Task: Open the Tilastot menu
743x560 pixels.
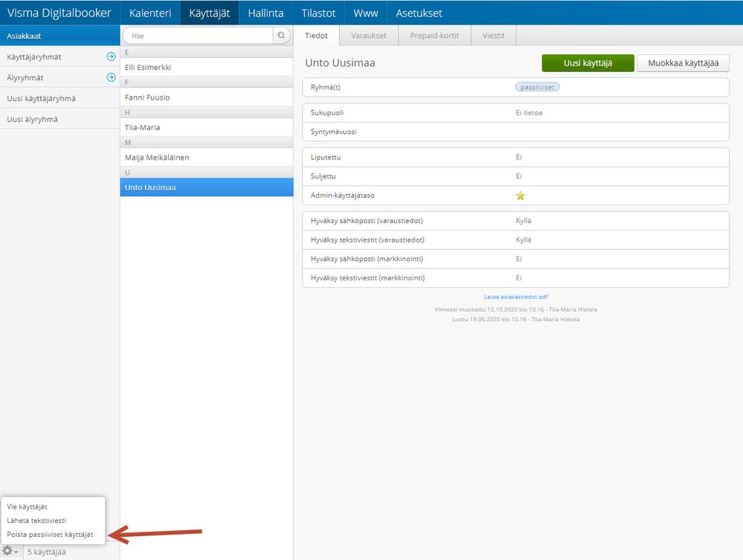Action: tap(318, 13)
